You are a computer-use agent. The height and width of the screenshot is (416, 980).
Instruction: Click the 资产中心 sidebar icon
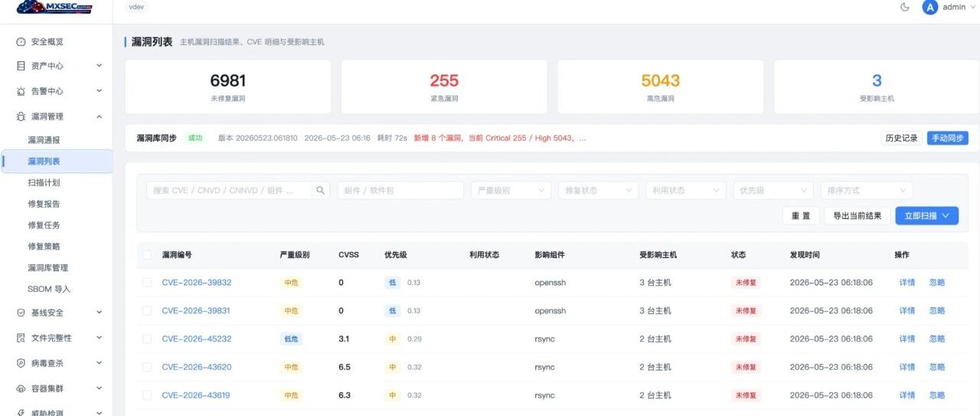(x=21, y=66)
